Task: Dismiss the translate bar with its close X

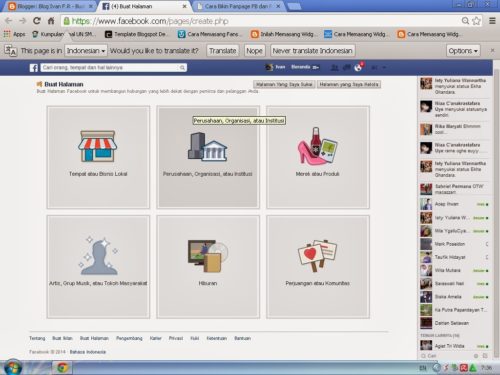Action: tap(492, 50)
